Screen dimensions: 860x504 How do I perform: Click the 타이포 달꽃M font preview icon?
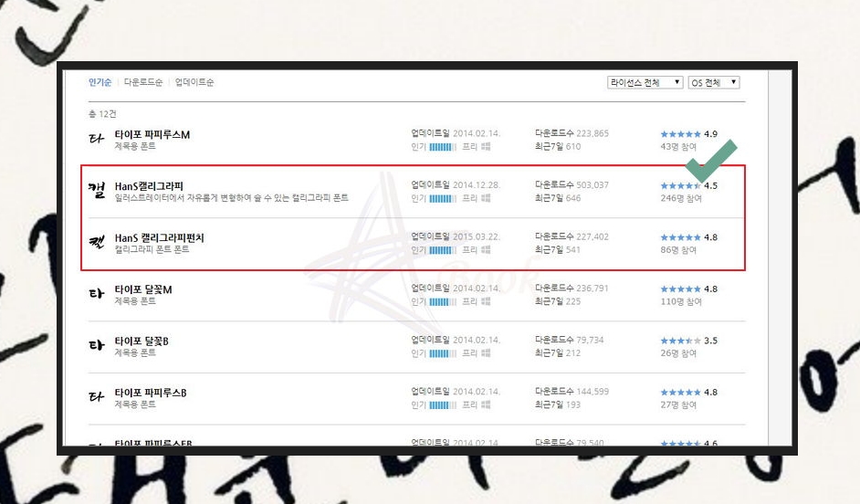click(x=97, y=293)
